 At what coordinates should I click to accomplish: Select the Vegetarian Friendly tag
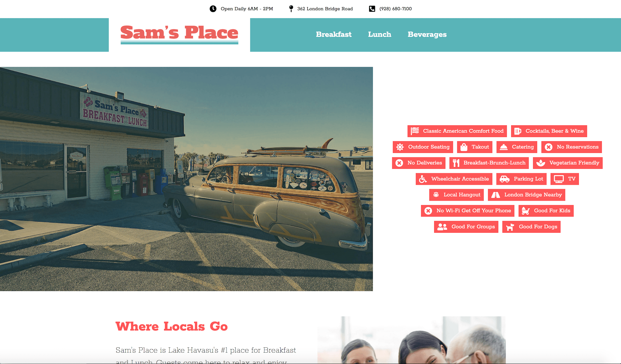[x=568, y=163]
